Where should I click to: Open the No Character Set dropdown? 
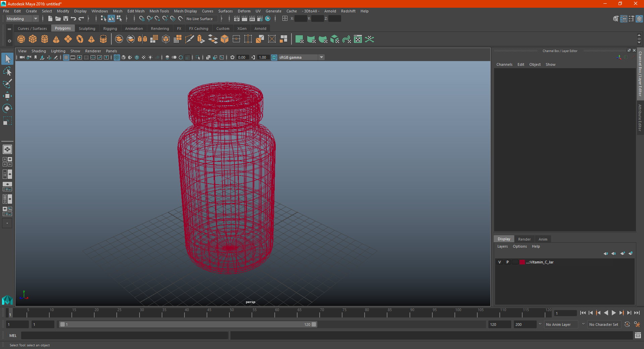[x=604, y=325]
